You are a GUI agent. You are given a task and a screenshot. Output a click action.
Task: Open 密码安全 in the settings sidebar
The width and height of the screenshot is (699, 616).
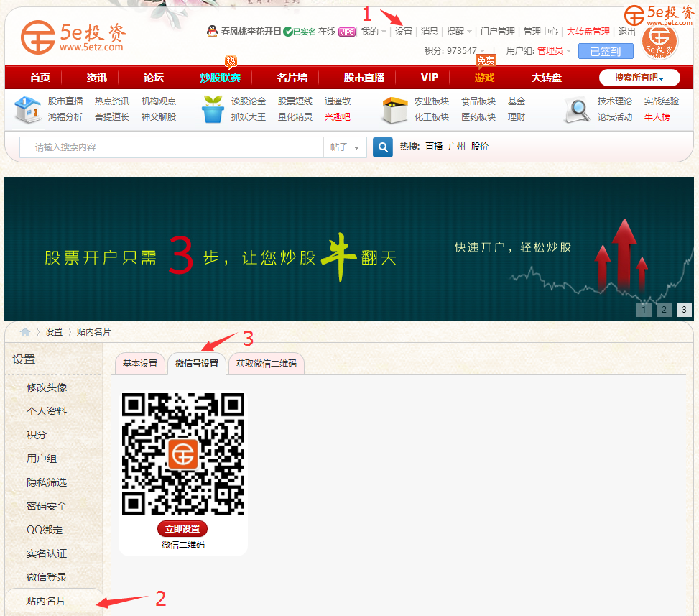47,506
